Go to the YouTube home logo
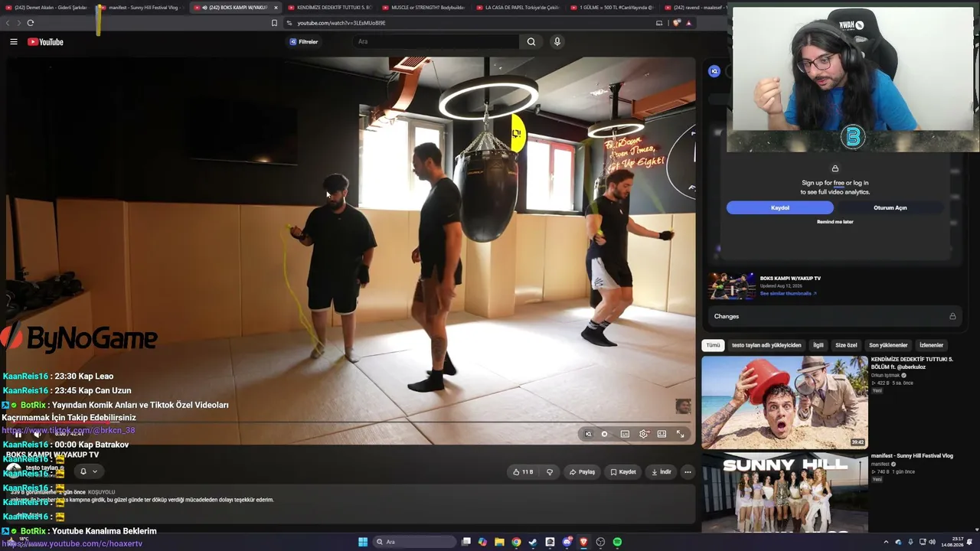The image size is (980, 551). click(45, 42)
